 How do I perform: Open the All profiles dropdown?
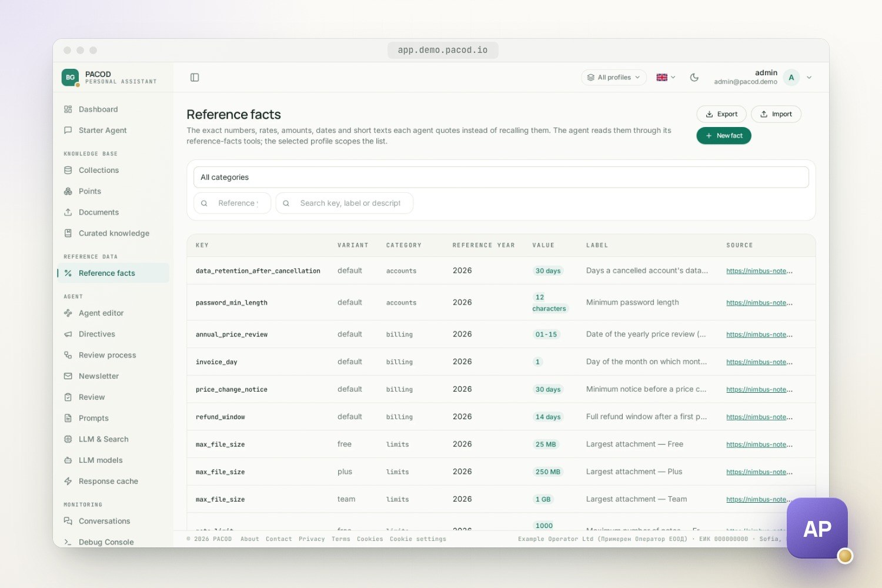(614, 78)
